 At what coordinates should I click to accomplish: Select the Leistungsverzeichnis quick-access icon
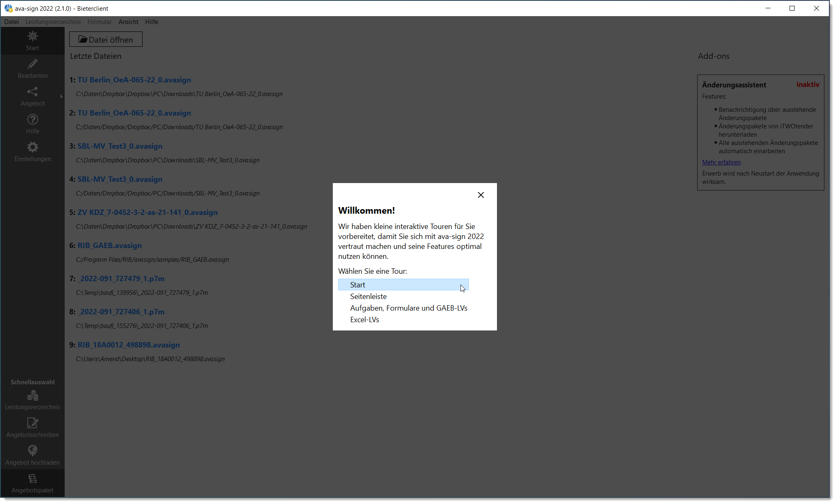[32, 399]
